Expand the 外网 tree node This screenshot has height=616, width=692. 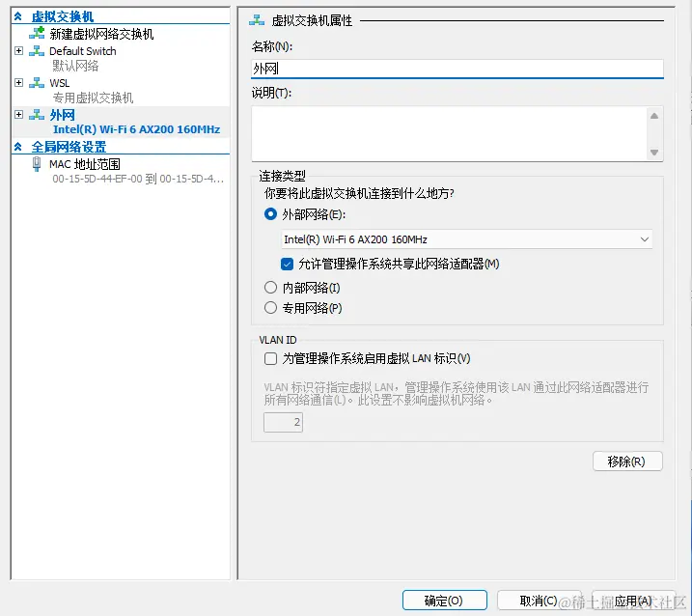click(x=19, y=115)
